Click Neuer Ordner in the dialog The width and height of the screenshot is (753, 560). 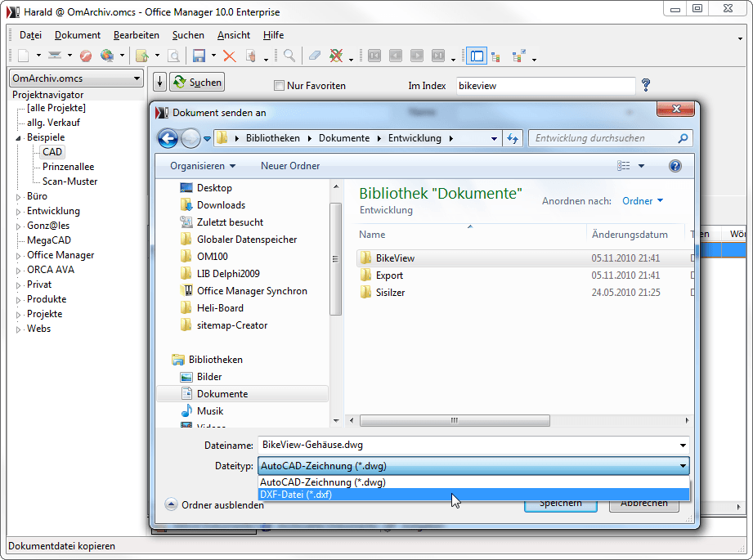290,166
